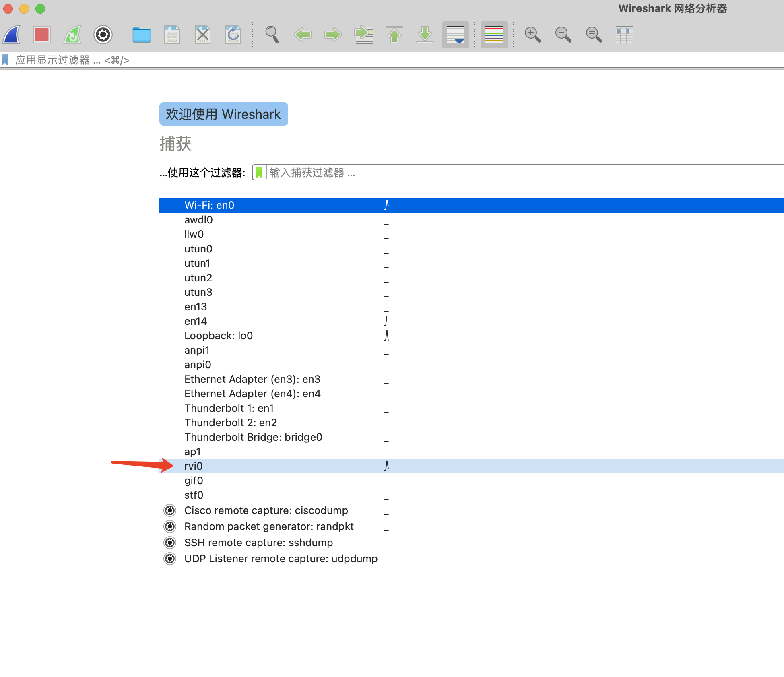Zoom out the main window text
784x677 pixels.
(563, 35)
